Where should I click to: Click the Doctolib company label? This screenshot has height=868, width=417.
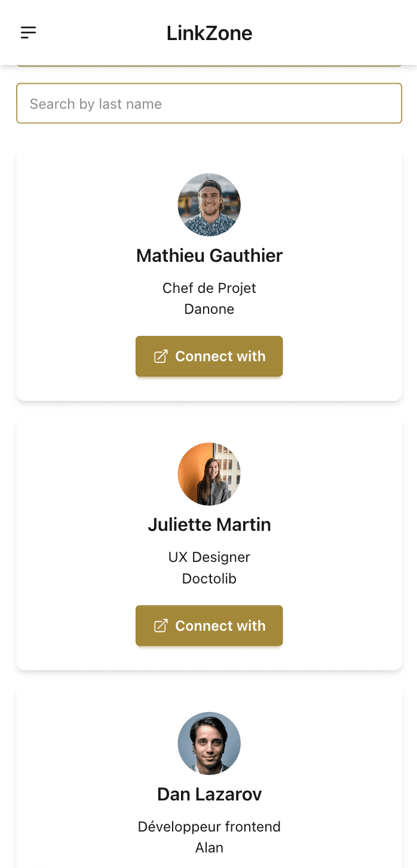(209, 579)
